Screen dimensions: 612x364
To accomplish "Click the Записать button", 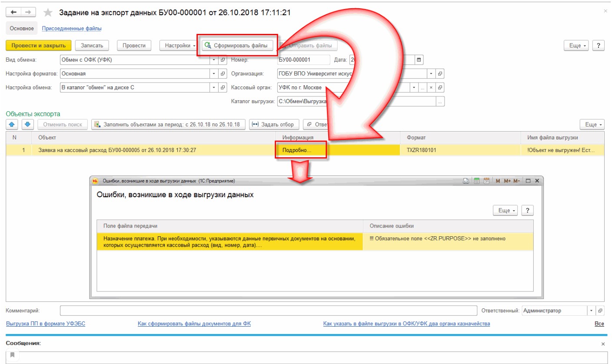I will [x=92, y=45].
